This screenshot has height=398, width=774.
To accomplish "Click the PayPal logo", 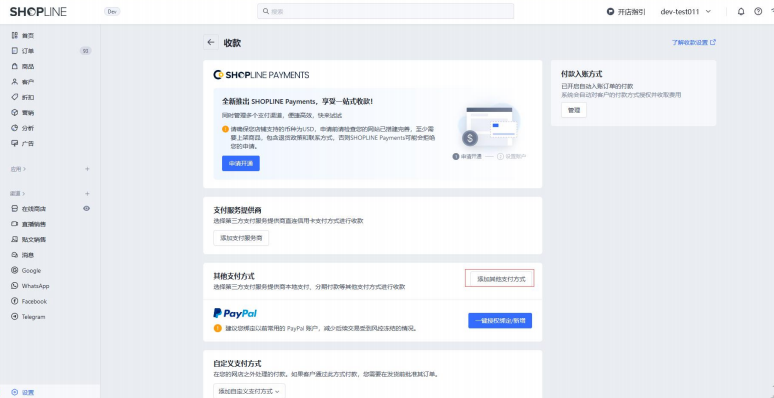I will pos(235,313).
